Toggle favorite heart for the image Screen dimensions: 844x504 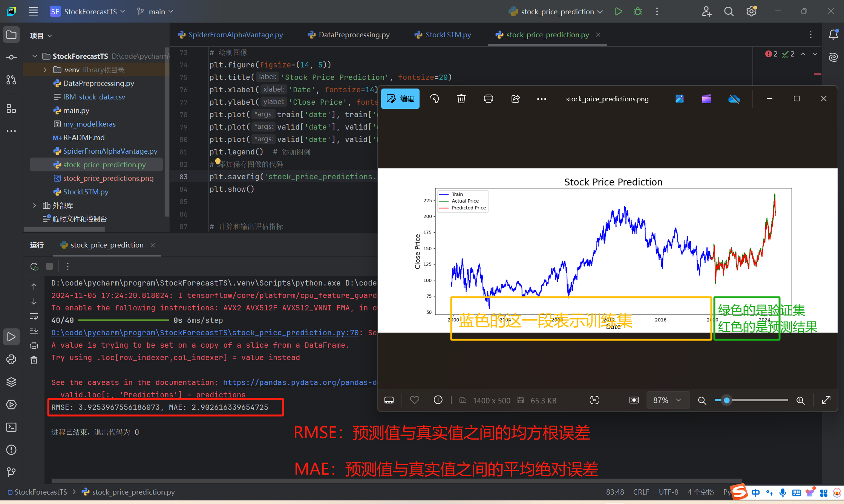click(x=414, y=400)
